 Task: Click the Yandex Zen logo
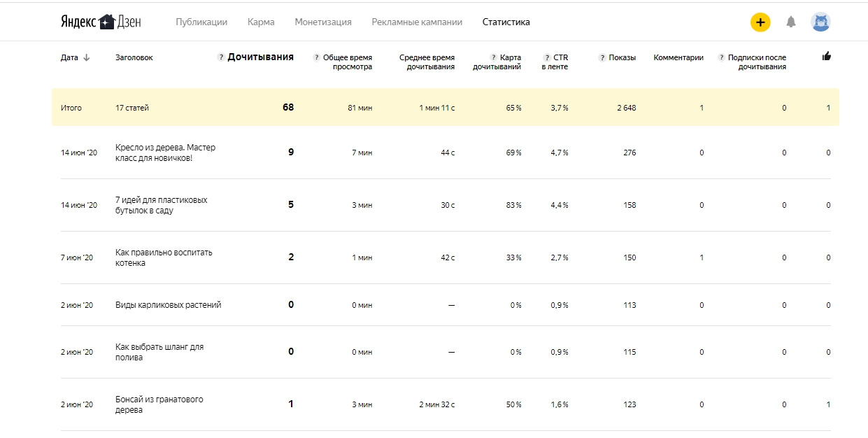(x=100, y=22)
